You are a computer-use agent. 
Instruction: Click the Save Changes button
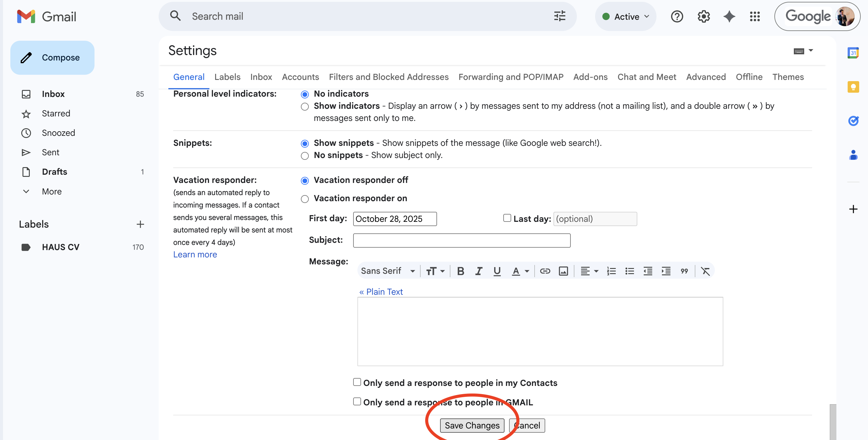[472, 425]
